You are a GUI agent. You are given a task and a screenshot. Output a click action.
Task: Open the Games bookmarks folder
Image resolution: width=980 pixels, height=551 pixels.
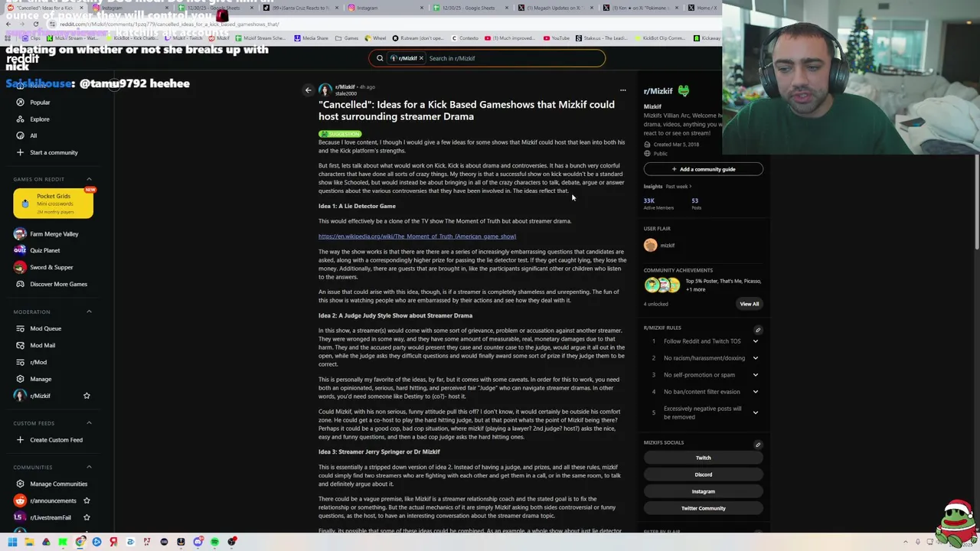(x=347, y=38)
